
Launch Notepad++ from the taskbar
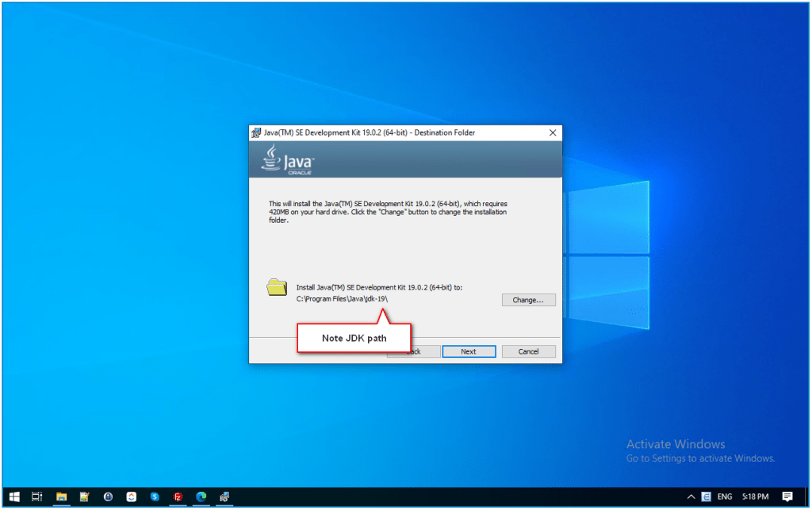pos(84,497)
